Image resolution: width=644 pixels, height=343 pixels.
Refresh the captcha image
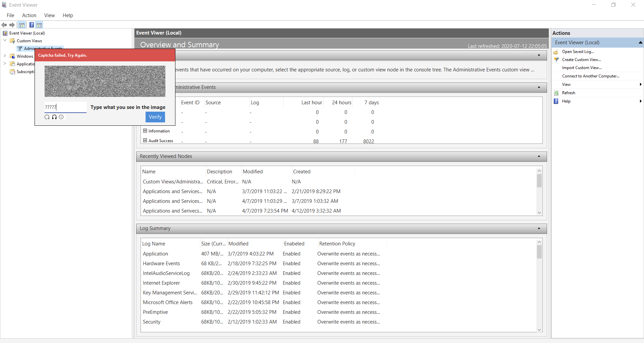coord(47,117)
